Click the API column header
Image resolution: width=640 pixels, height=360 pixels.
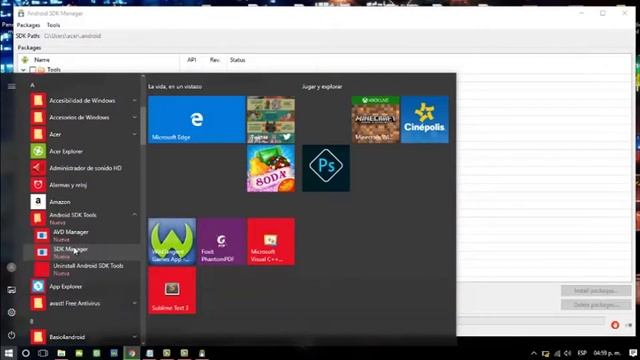191,60
